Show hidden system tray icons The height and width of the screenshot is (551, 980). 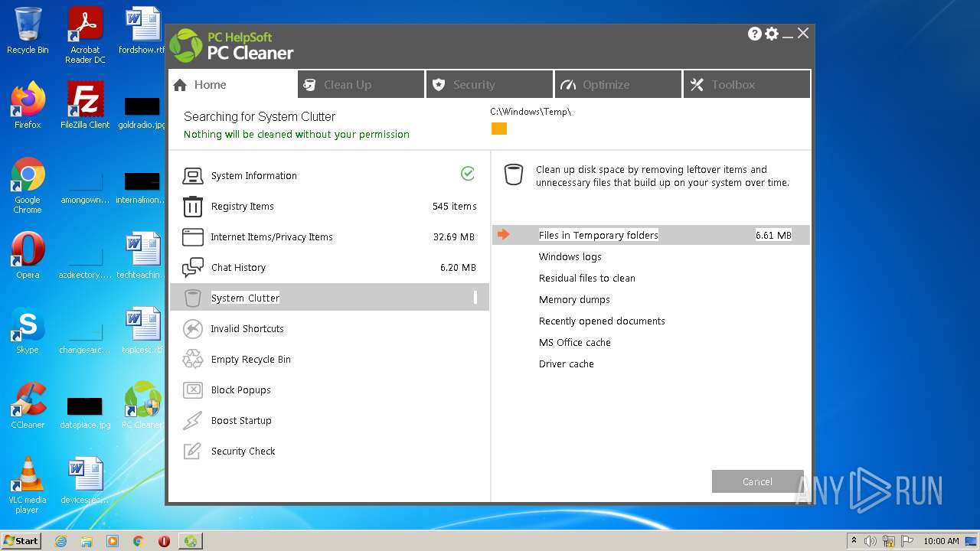click(854, 541)
